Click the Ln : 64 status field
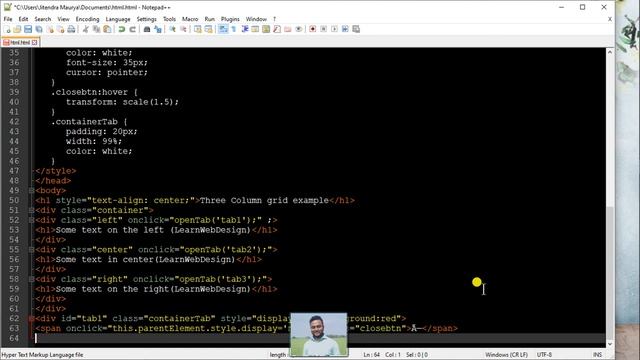640x360 pixels. 371,355
